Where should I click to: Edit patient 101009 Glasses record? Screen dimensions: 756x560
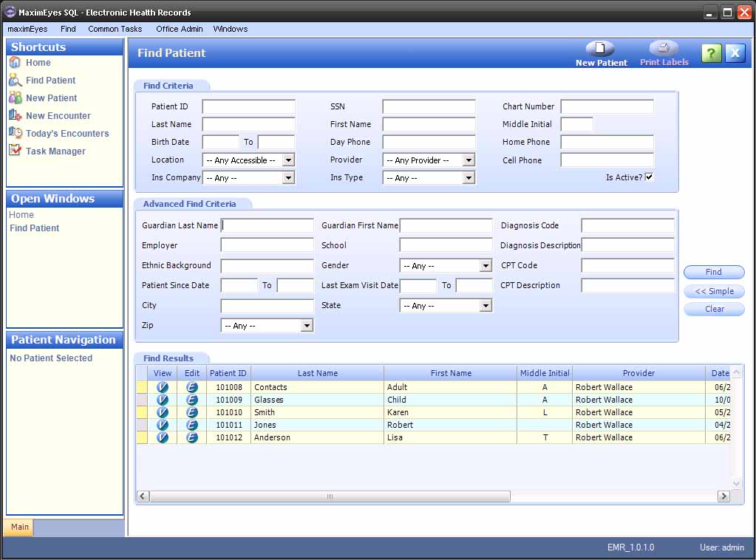tap(192, 400)
